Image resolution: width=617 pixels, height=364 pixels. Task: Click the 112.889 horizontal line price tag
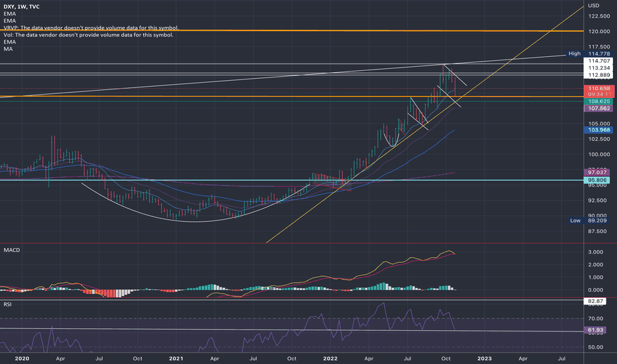tap(598, 75)
